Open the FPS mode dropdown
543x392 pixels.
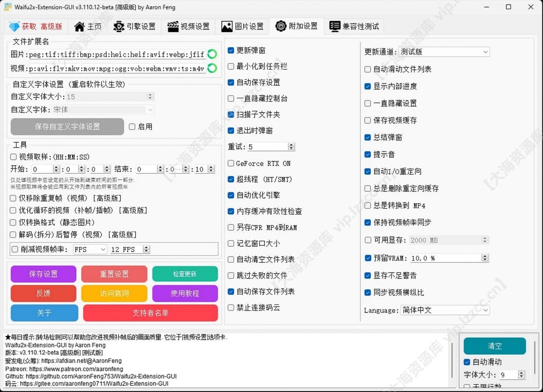[90, 249]
